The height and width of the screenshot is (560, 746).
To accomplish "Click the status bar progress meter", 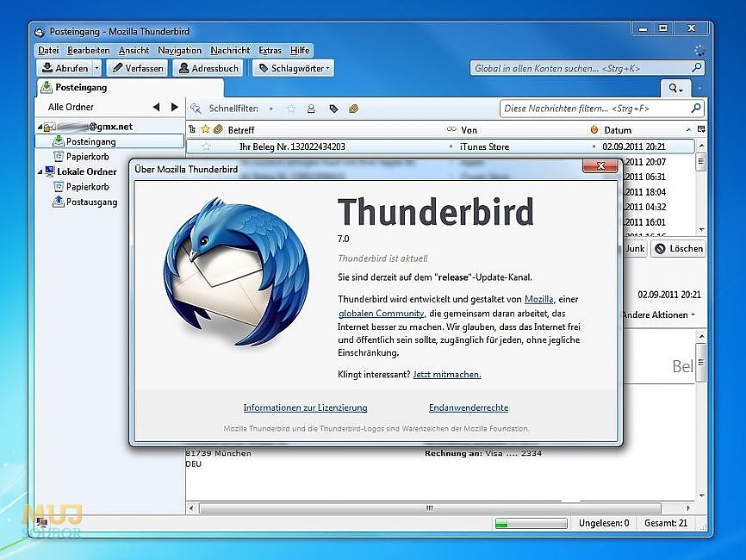I will tap(531, 523).
